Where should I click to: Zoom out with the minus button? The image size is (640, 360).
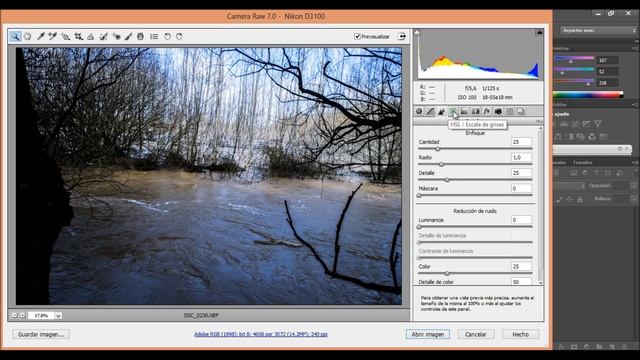14,316
